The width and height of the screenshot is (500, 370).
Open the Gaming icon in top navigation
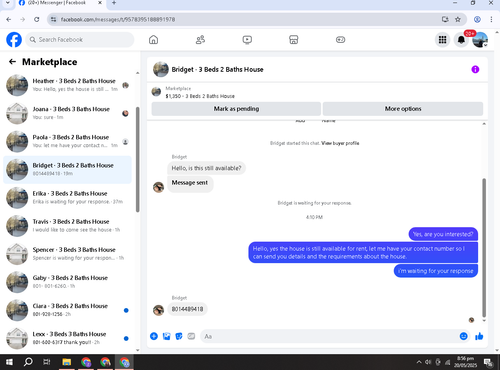tap(340, 40)
